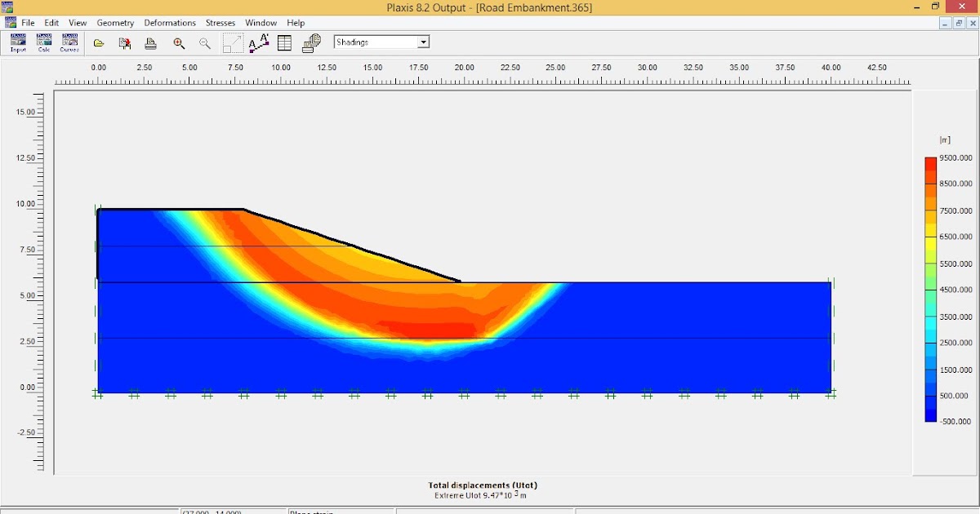Open the Stresses menu
This screenshot has height=514, width=980.
pyautogui.click(x=220, y=23)
